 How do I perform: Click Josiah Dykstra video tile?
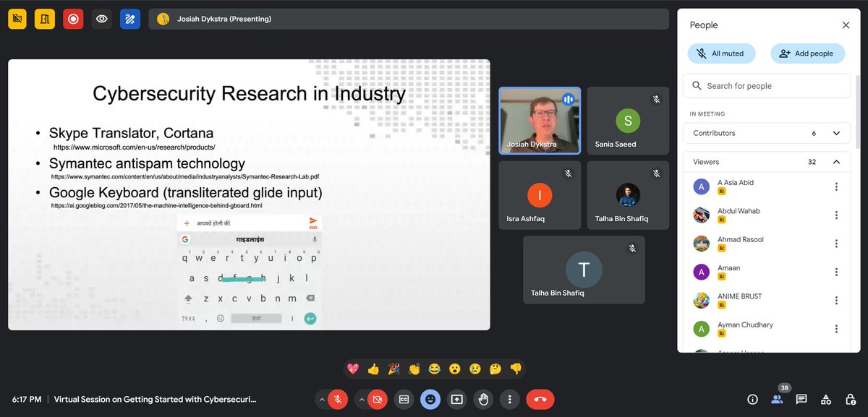pyautogui.click(x=540, y=121)
